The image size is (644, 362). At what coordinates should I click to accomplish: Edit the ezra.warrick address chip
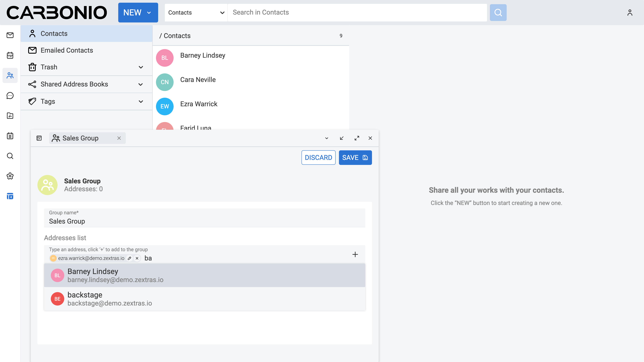(129, 258)
